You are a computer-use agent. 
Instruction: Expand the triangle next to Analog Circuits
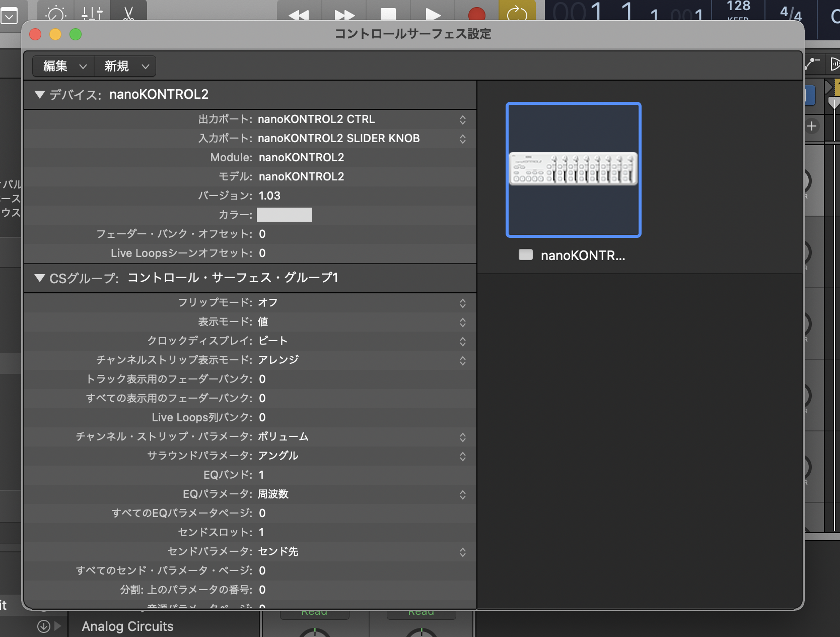tap(57, 626)
